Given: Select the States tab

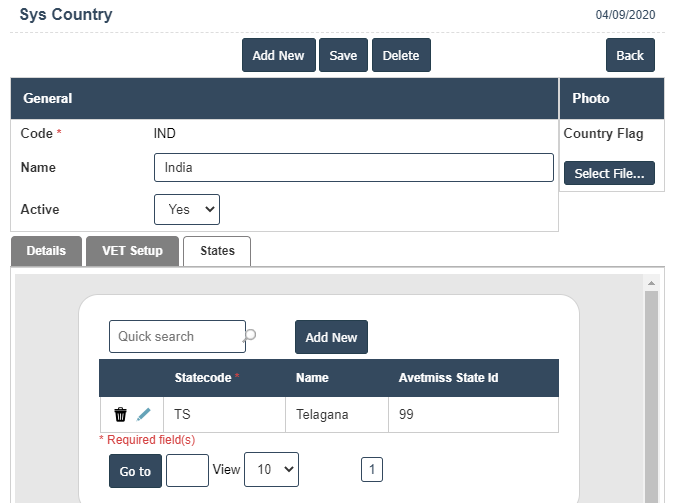Looking at the screenshot, I should pyautogui.click(x=217, y=251).
